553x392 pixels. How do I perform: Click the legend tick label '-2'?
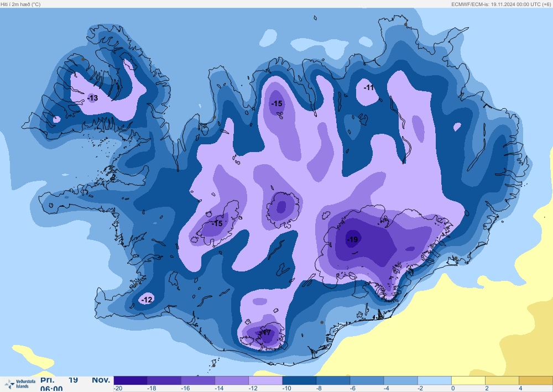click(420, 389)
